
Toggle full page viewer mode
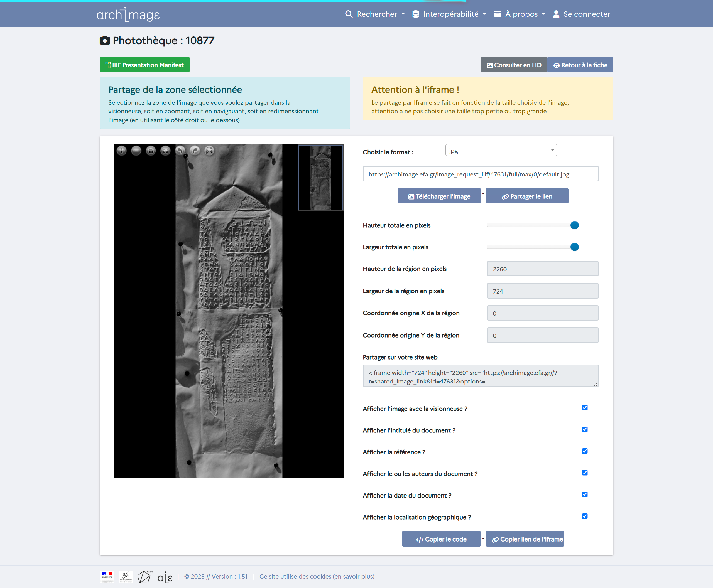click(x=165, y=151)
